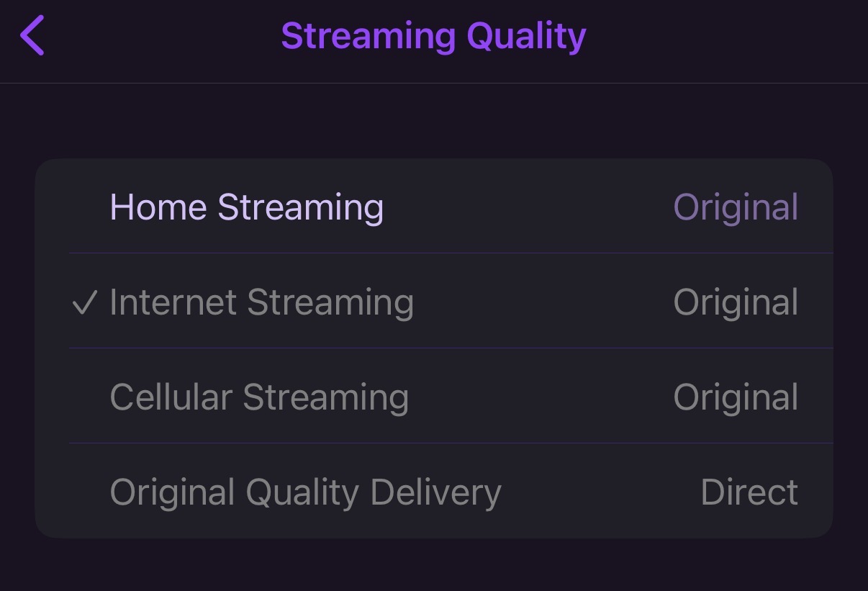Click the word Quality in the last row
868x591 pixels.
click(x=302, y=494)
